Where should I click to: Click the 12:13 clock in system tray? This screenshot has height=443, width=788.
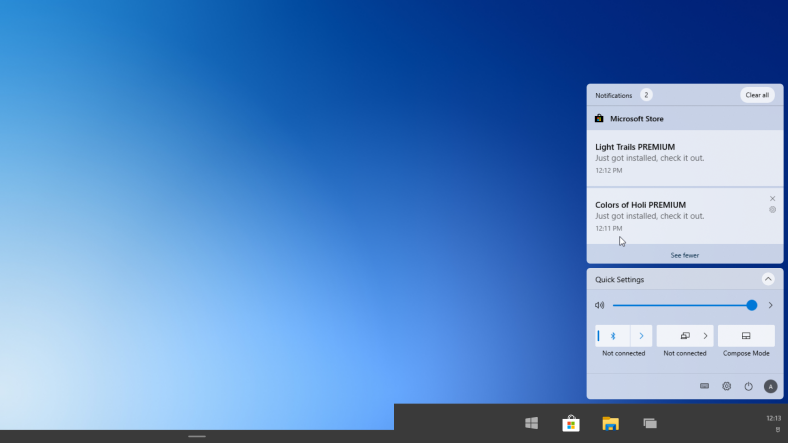pyautogui.click(x=774, y=418)
